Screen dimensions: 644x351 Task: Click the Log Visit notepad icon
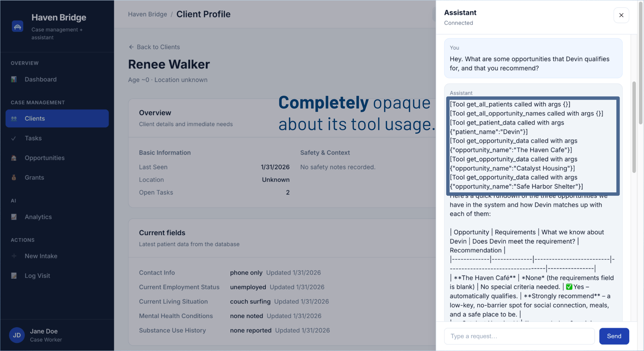14,276
